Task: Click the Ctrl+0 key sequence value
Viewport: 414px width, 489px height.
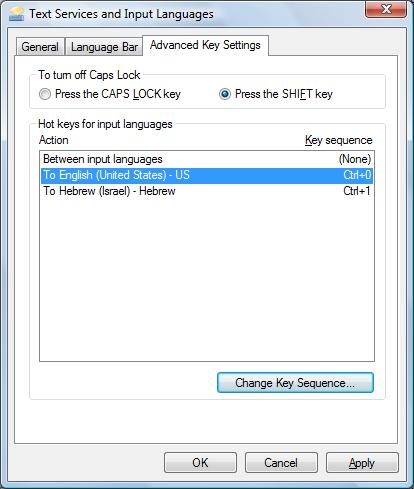Action: (x=357, y=175)
